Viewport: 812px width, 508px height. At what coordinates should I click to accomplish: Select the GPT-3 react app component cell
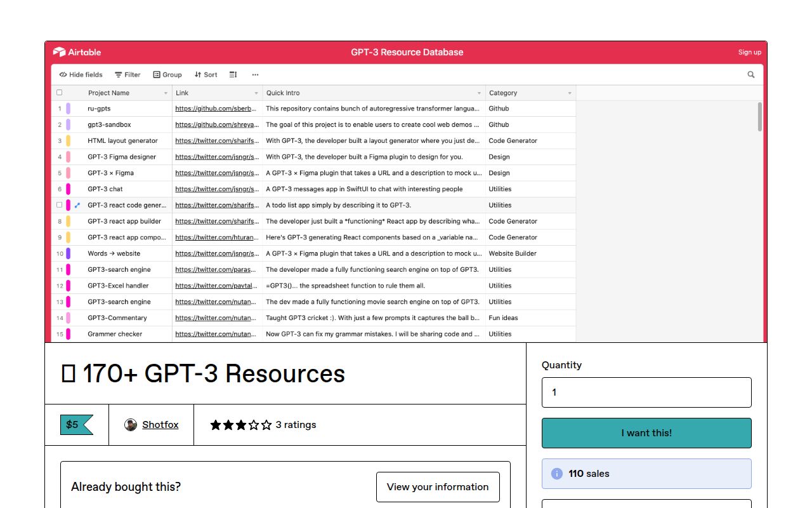(128, 237)
